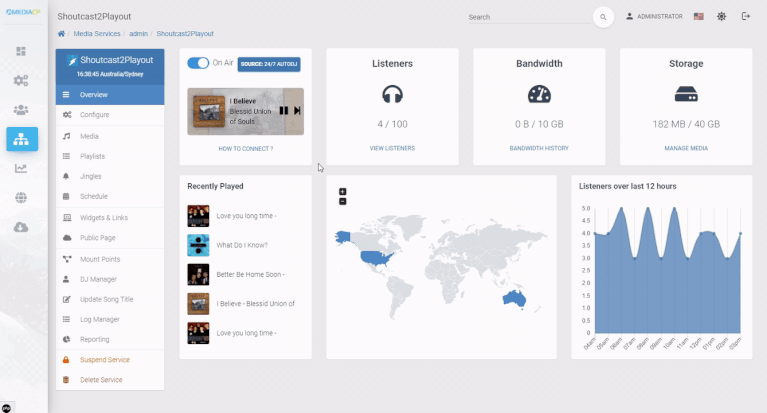
Task: Pause the currently playing track
Action: [x=284, y=111]
